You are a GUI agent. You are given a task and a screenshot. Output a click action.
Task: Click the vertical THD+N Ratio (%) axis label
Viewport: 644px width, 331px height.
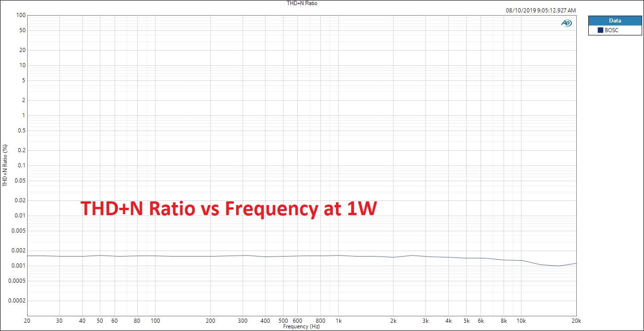point(5,165)
